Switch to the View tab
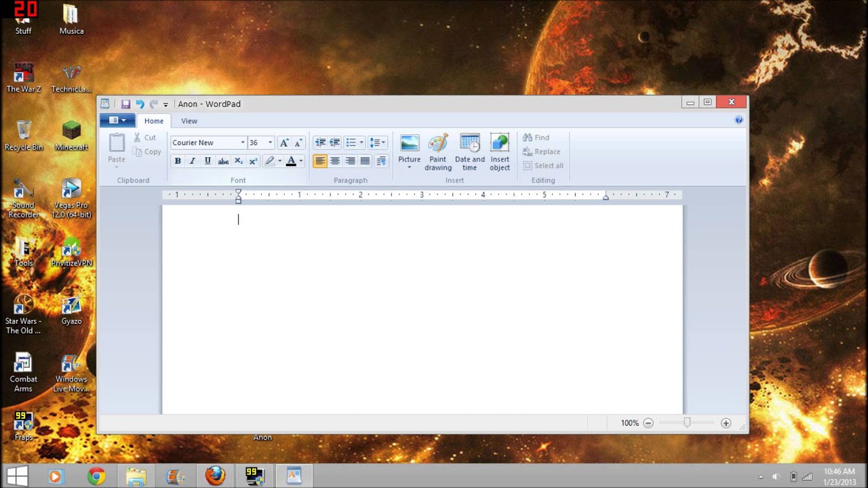 click(x=189, y=121)
